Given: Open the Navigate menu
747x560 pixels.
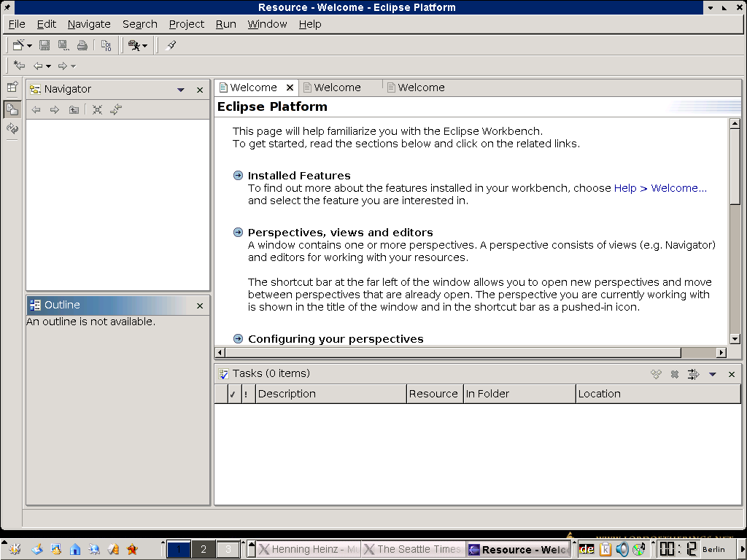Looking at the screenshot, I should pos(89,24).
